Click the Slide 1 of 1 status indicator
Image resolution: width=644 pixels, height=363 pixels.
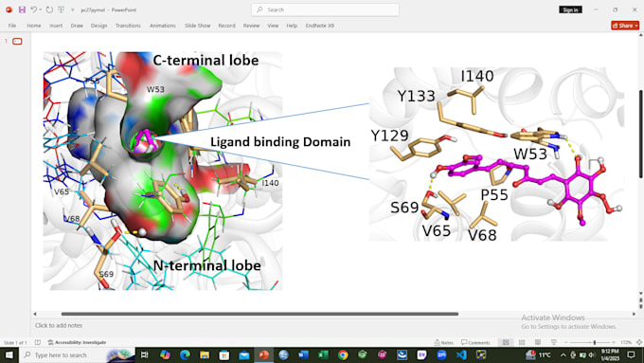15,342
